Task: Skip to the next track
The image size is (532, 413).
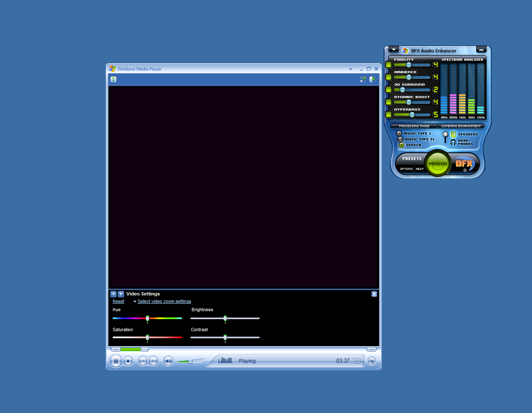Action: point(153,361)
